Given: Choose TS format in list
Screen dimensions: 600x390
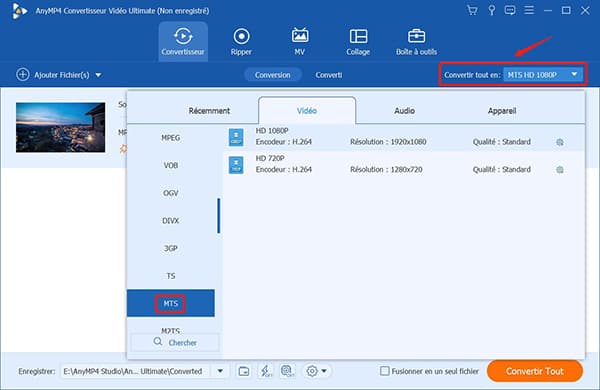Looking at the screenshot, I should tap(171, 276).
